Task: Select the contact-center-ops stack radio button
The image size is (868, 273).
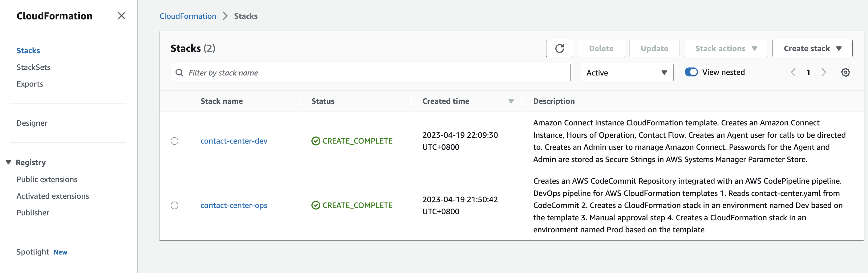Action: click(x=175, y=205)
